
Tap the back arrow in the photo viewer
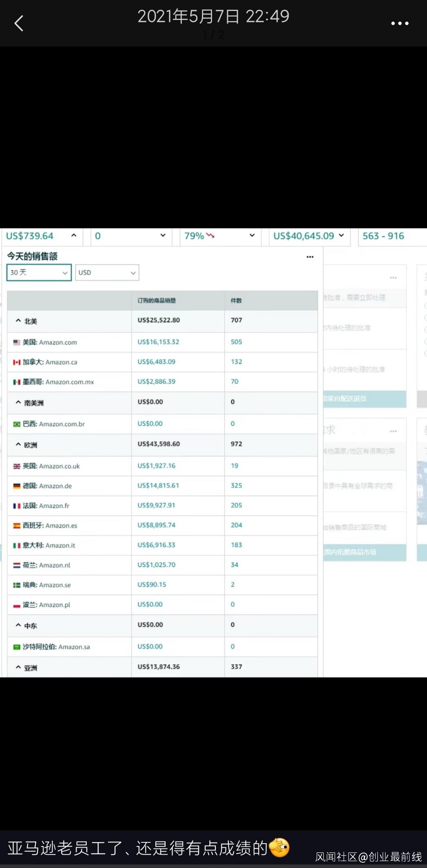tap(19, 23)
